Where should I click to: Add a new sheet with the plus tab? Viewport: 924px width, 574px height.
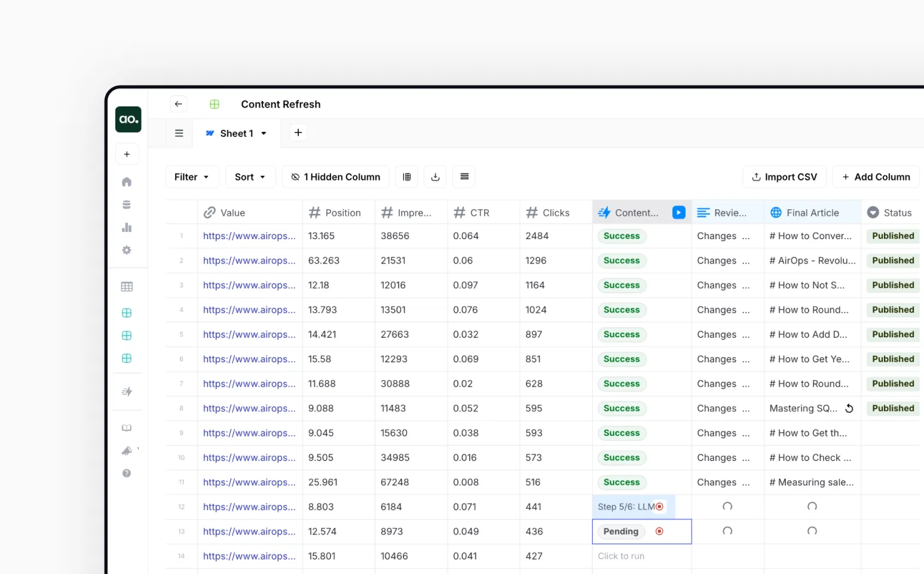[298, 132]
